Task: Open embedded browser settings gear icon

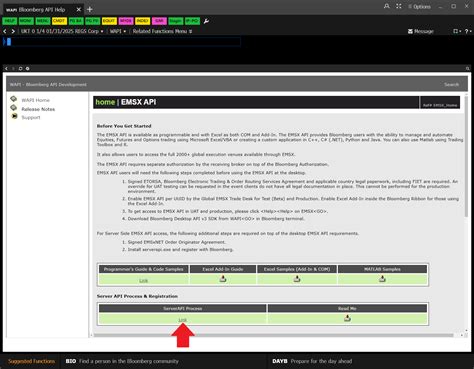Action: pos(28,68)
